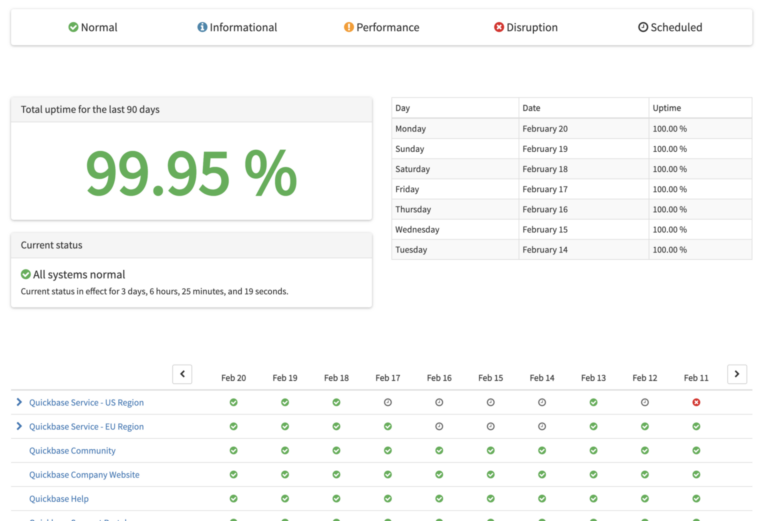Viewport: 768px width, 521px height.
Task: Open the Quickbase Community link
Action: pos(72,451)
